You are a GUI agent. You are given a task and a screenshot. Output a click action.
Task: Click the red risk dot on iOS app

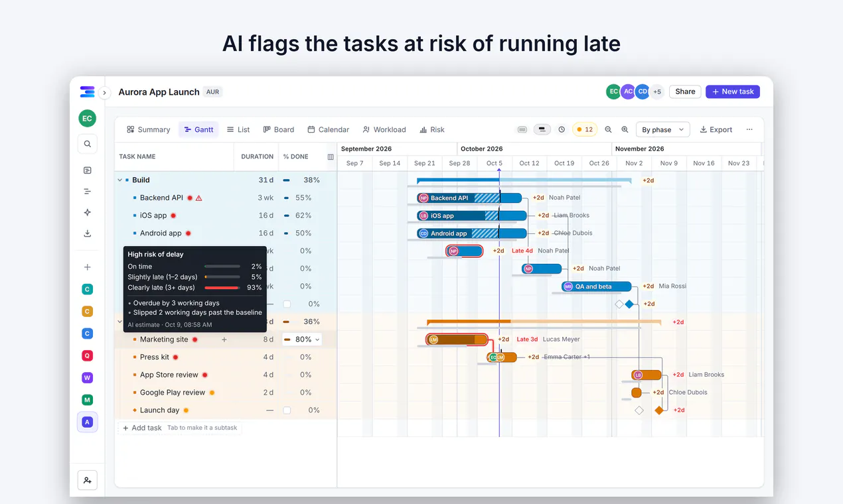tap(174, 216)
